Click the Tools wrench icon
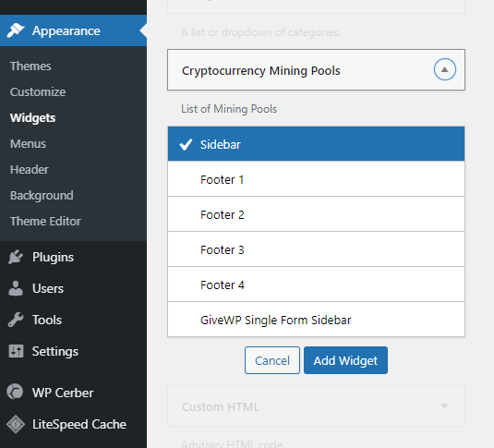494x448 pixels. point(16,320)
